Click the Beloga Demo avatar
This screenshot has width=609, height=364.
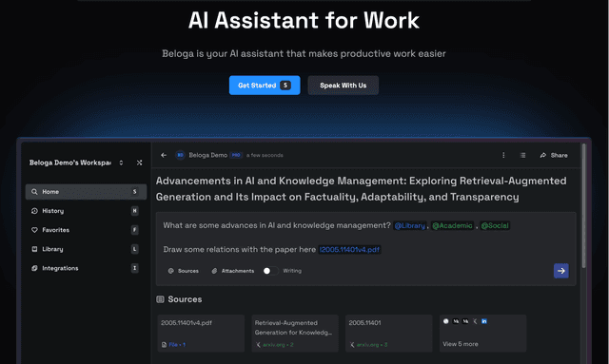click(180, 155)
